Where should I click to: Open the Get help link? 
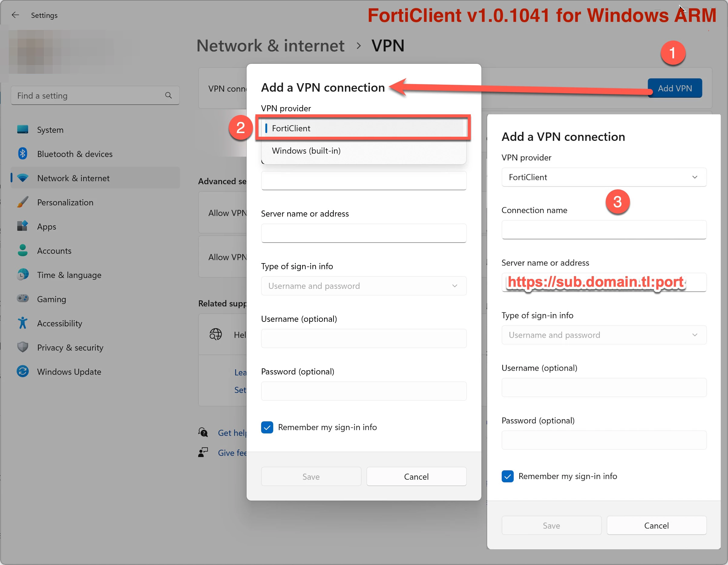(x=232, y=433)
